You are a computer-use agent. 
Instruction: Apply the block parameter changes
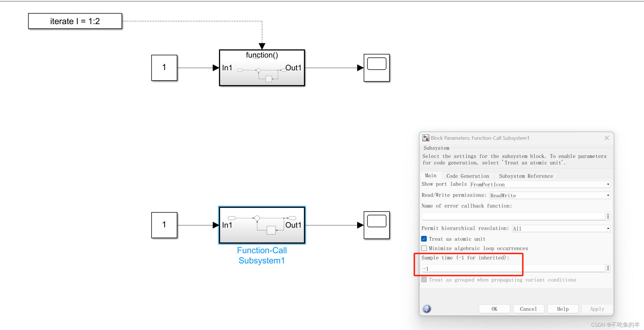coord(597,309)
